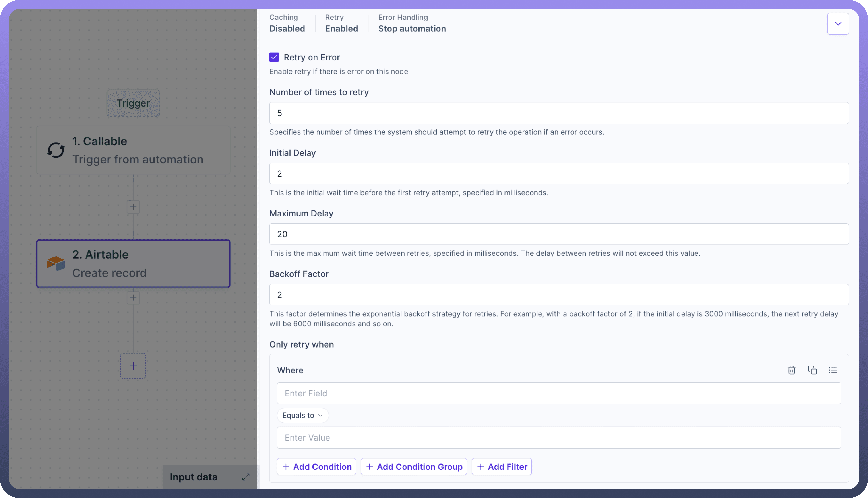Click the duplicate icon in Where condition

click(x=812, y=370)
